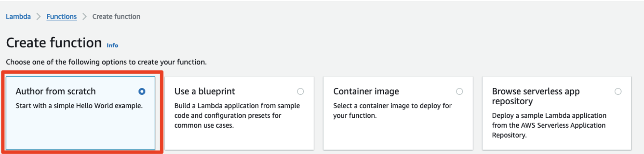Enable the Container image radio button
644x154 pixels.
point(459,91)
